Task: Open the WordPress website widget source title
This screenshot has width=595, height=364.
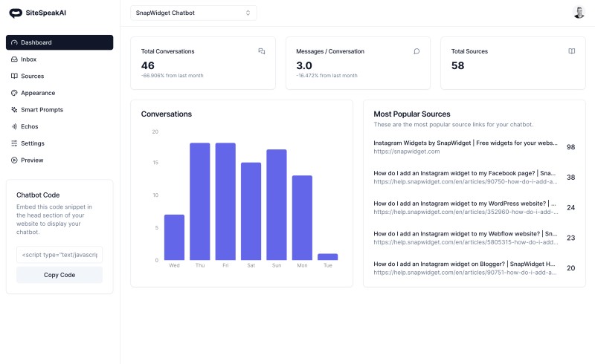Action: click(464, 204)
